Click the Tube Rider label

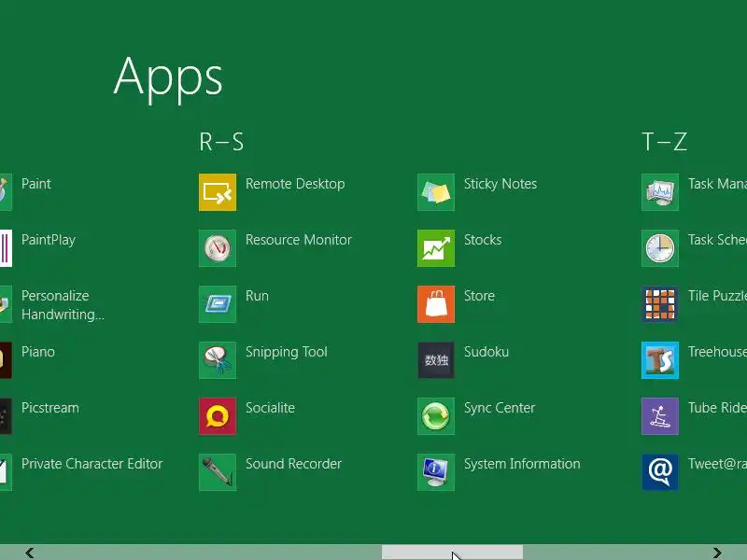[x=717, y=408]
